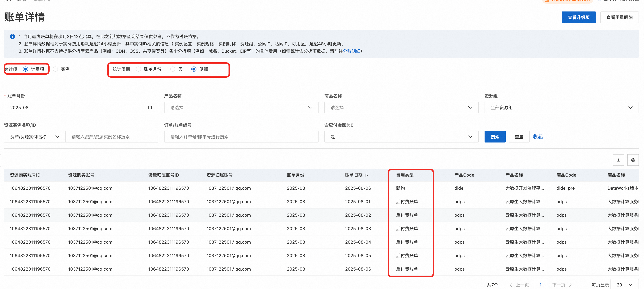The height and width of the screenshot is (289, 644).
Task: Select the 账单月份 period radio
Action: click(x=138, y=69)
